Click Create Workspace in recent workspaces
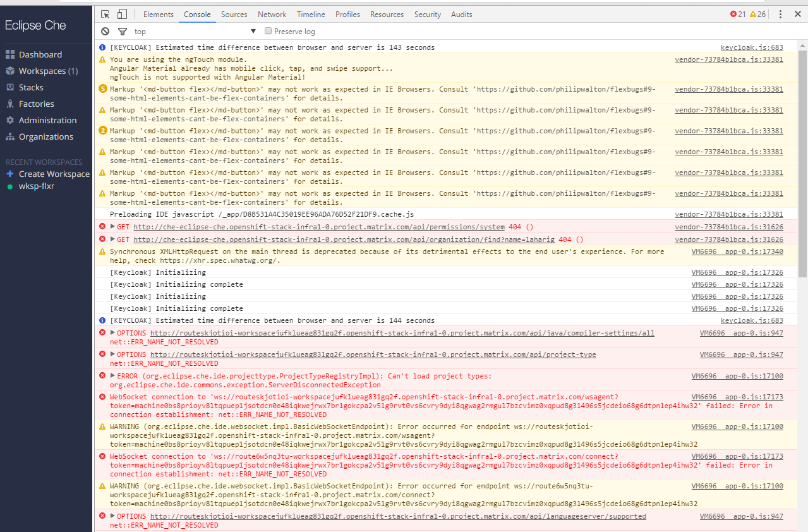 click(54, 174)
